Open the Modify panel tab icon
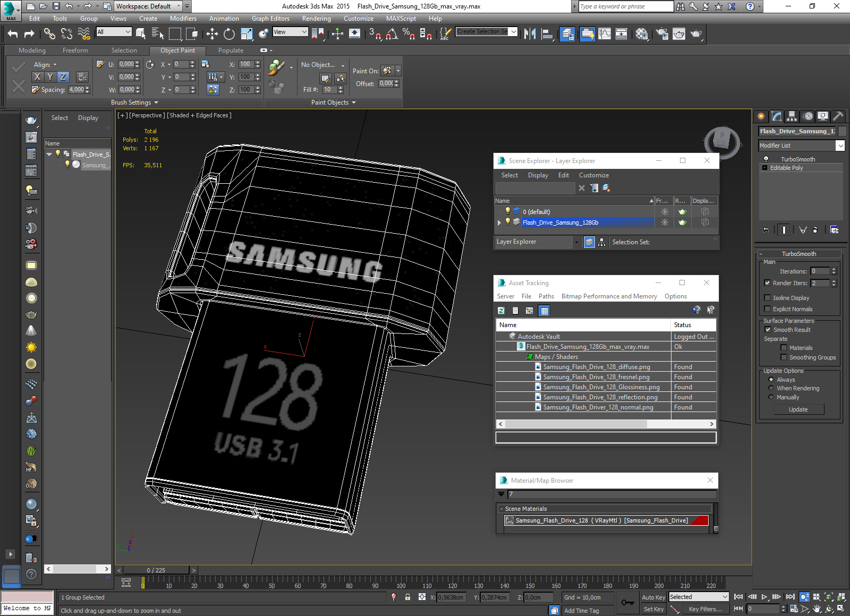 pyautogui.click(x=777, y=116)
